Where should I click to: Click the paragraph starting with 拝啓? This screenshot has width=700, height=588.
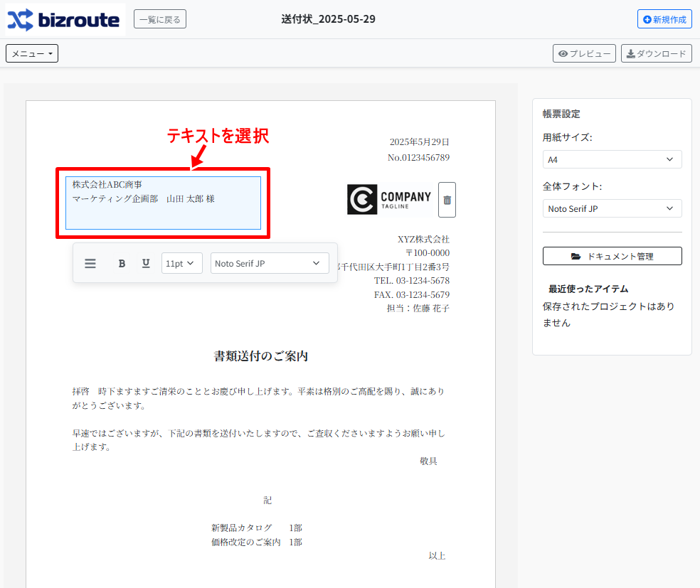click(258, 398)
